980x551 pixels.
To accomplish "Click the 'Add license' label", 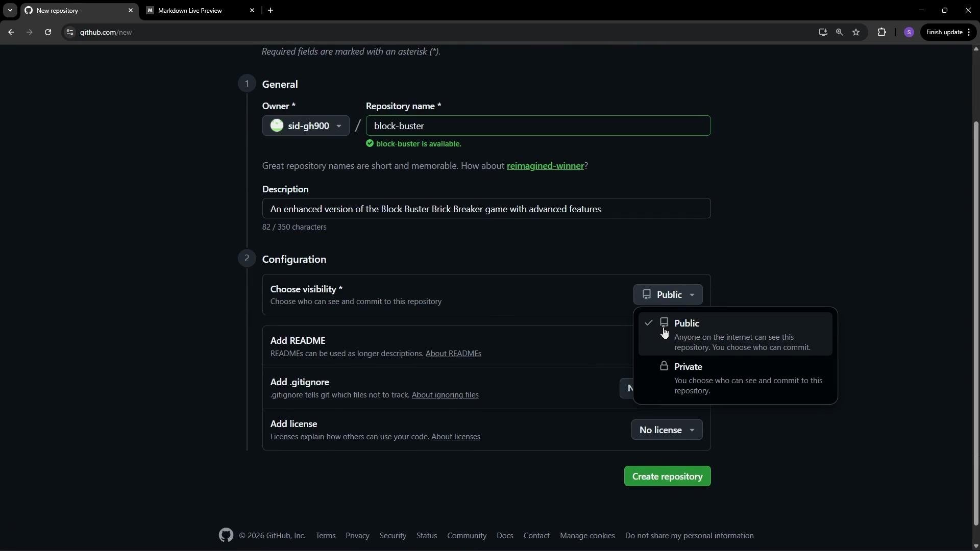I will tap(293, 424).
